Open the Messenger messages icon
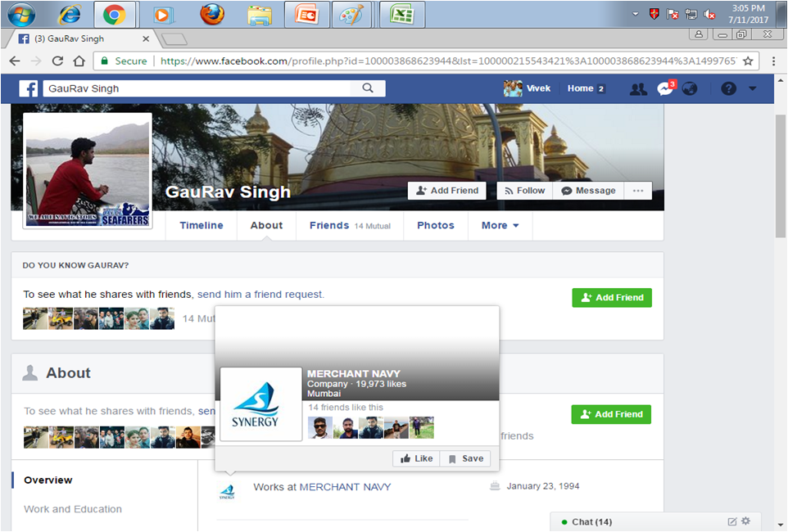Image resolution: width=788 pixels, height=532 pixels. pos(664,89)
